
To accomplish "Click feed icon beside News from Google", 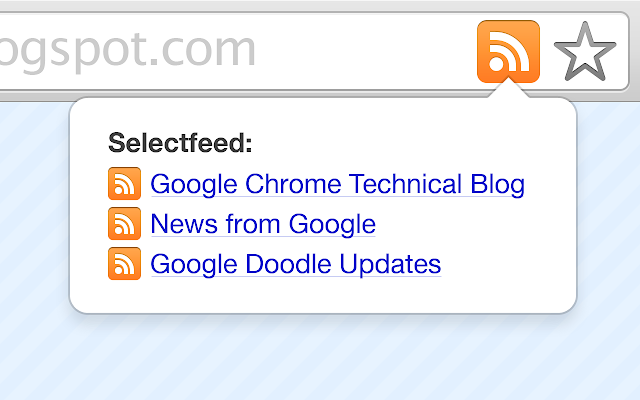I will click(124, 224).
